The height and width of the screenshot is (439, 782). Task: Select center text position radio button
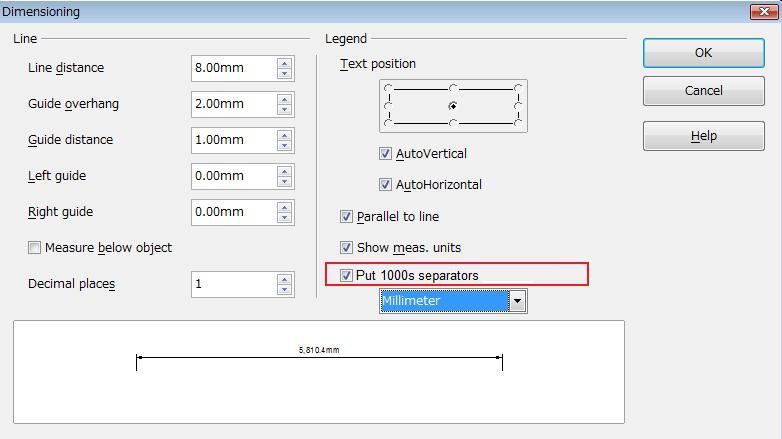453,106
